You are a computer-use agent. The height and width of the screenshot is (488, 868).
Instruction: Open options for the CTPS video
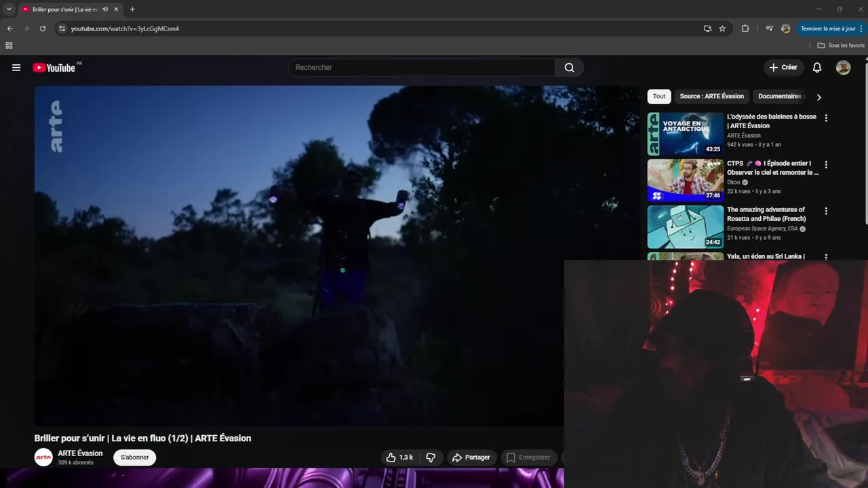(826, 165)
